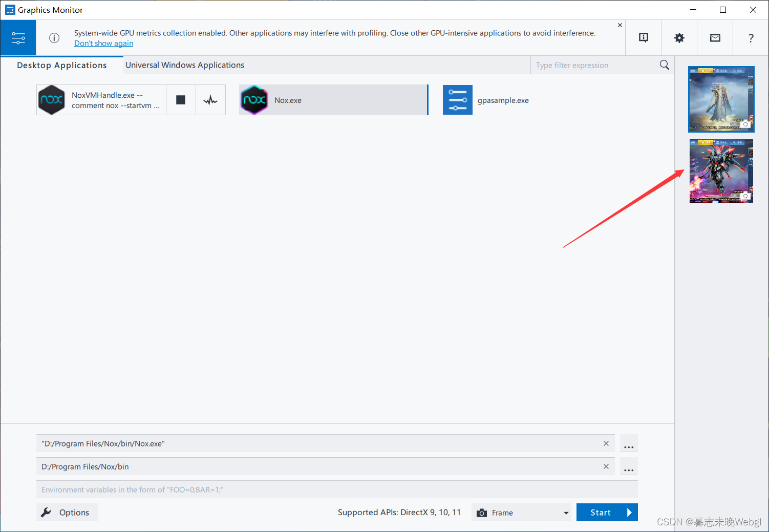
Task: Click the Start button
Action: click(x=607, y=513)
